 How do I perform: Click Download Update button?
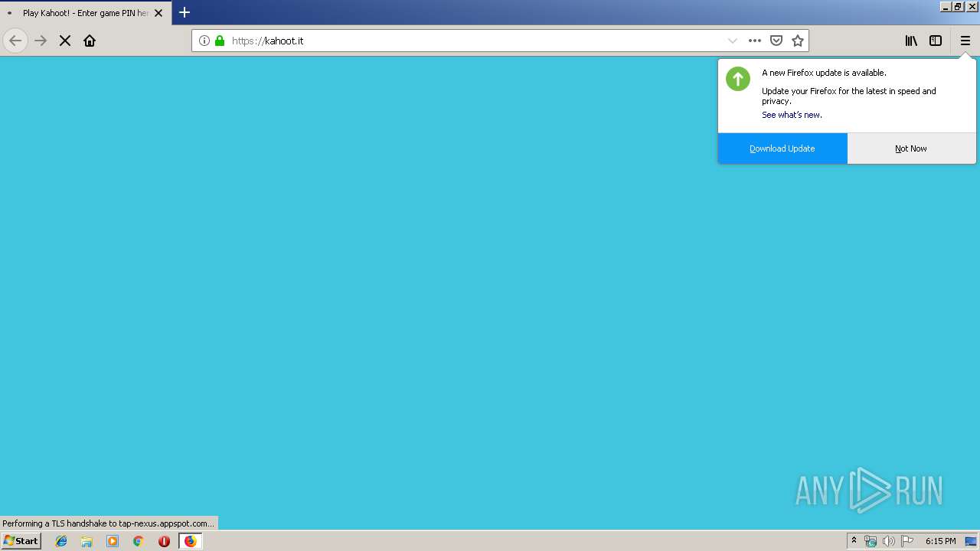click(x=782, y=148)
